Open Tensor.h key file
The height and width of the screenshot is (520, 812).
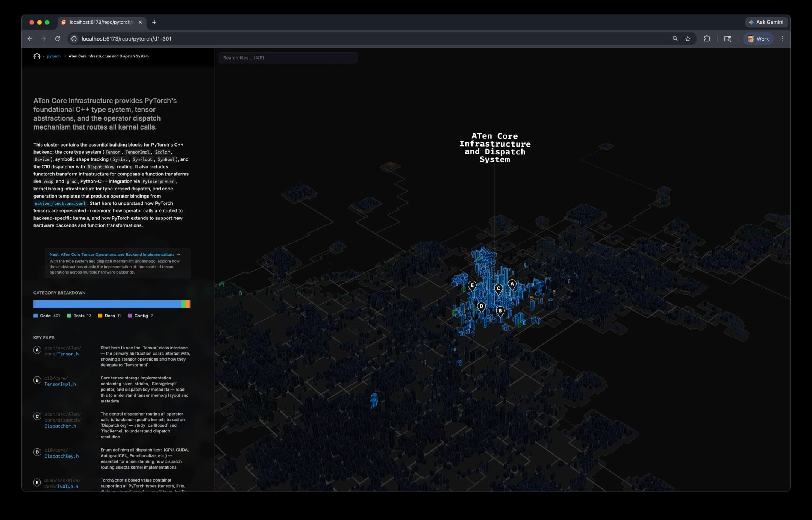[x=68, y=354]
